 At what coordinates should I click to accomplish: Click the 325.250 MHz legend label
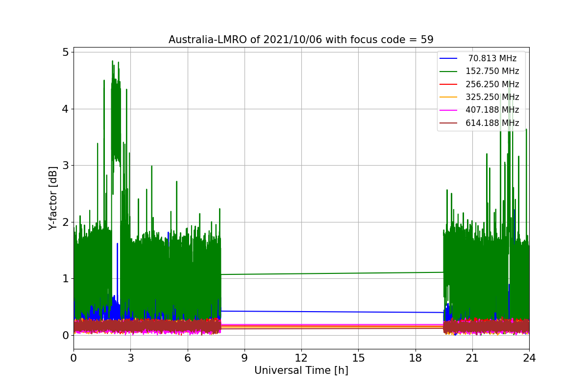click(x=492, y=97)
